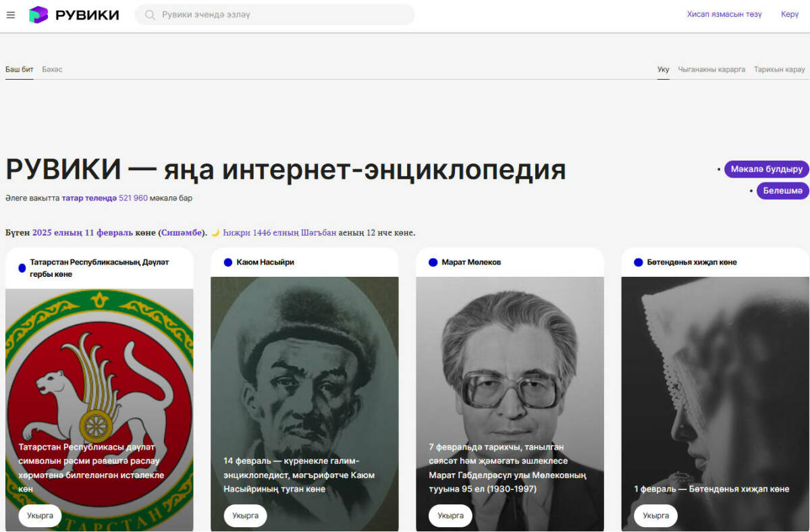Click the blue dot beside Марат Мөлеков
810x532 pixels.
pyautogui.click(x=433, y=263)
